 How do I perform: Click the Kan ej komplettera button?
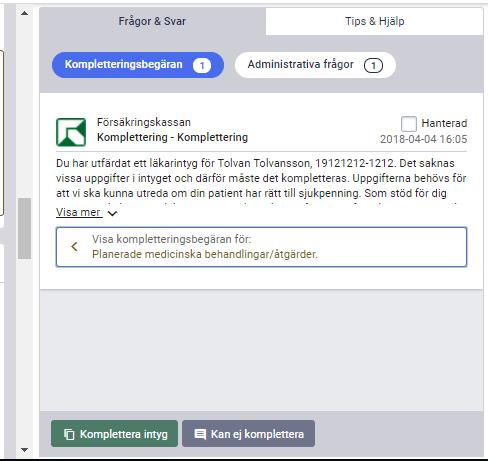[248, 434]
